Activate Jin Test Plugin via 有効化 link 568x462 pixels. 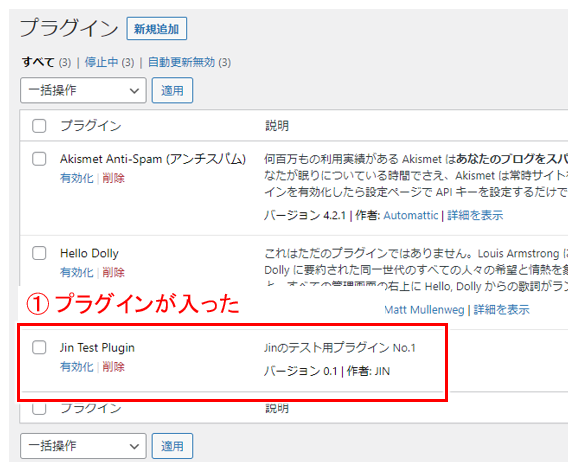coord(77,367)
